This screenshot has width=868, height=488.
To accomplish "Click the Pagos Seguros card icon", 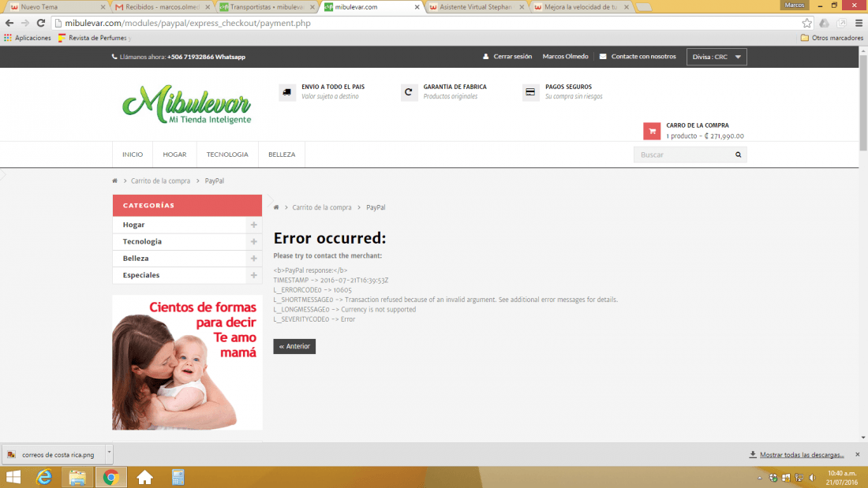I will click(x=530, y=92).
